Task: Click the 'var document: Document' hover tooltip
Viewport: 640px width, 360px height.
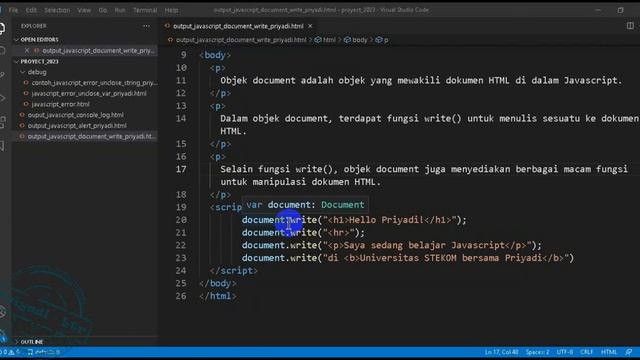Action: coord(305,205)
